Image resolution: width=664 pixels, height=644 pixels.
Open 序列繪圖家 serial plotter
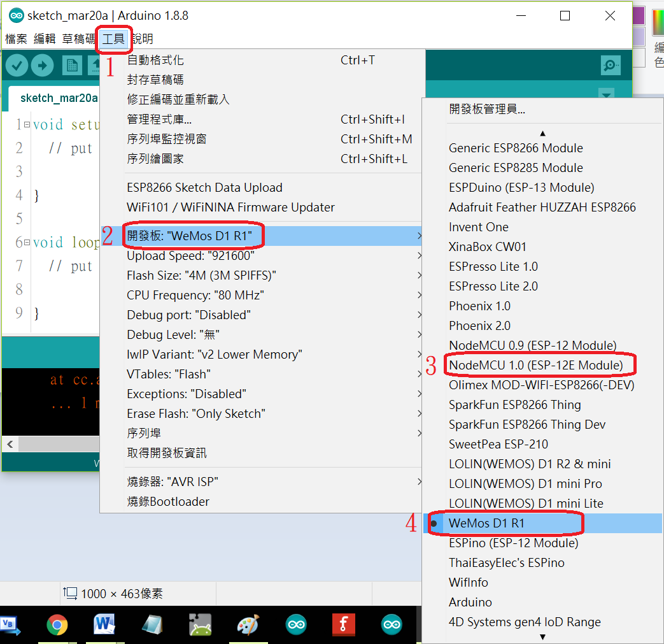click(261, 159)
